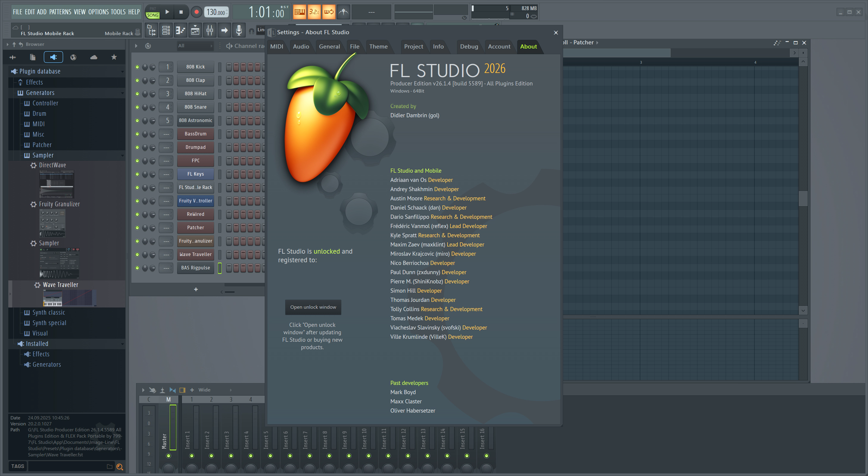
Task: Mute the 808 Kick channel
Action: click(x=137, y=67)
